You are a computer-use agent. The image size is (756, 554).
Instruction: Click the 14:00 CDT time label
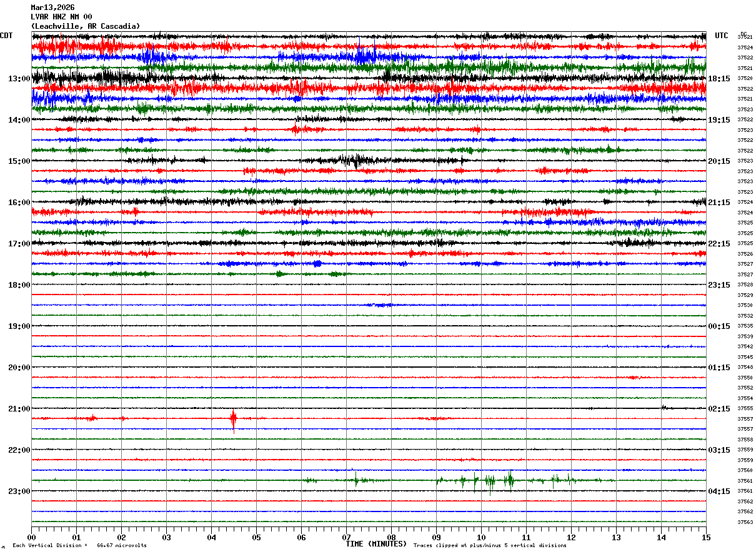click(x=19, y=120)
